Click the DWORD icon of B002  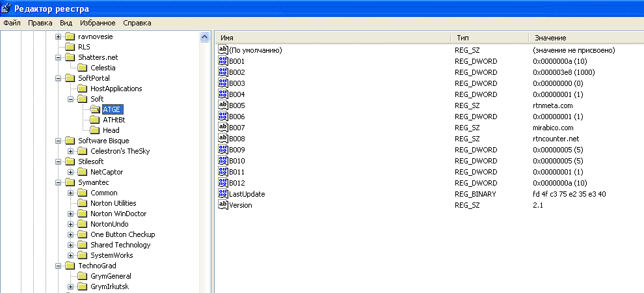pyautogui.click(x=223, y=72)
